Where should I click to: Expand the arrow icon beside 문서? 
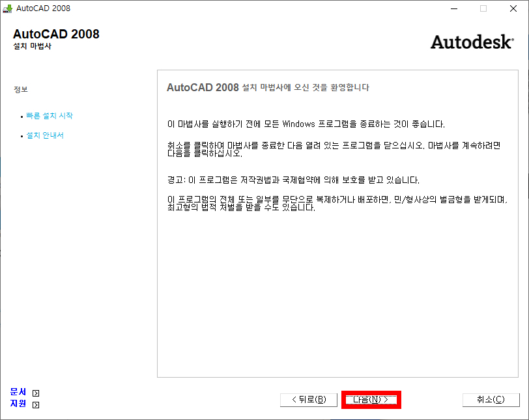(36, 393)
